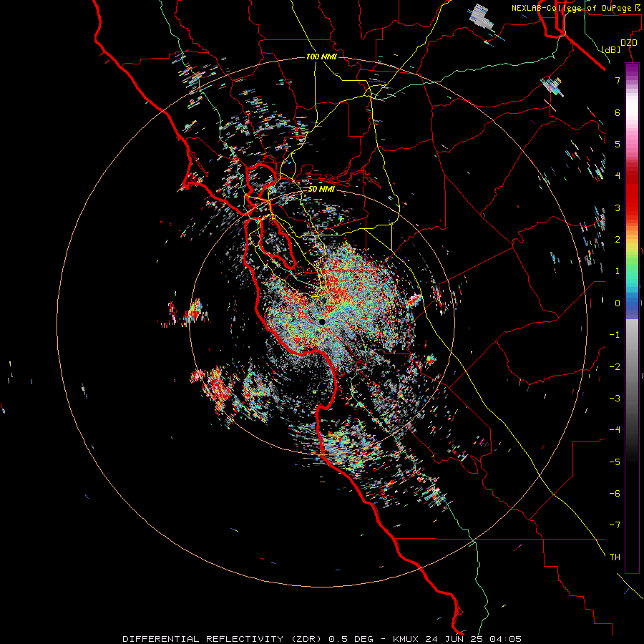Click the "(ZDR)" abbreviation in caption
Screen dimensions: 644x644
click(306, 639)
